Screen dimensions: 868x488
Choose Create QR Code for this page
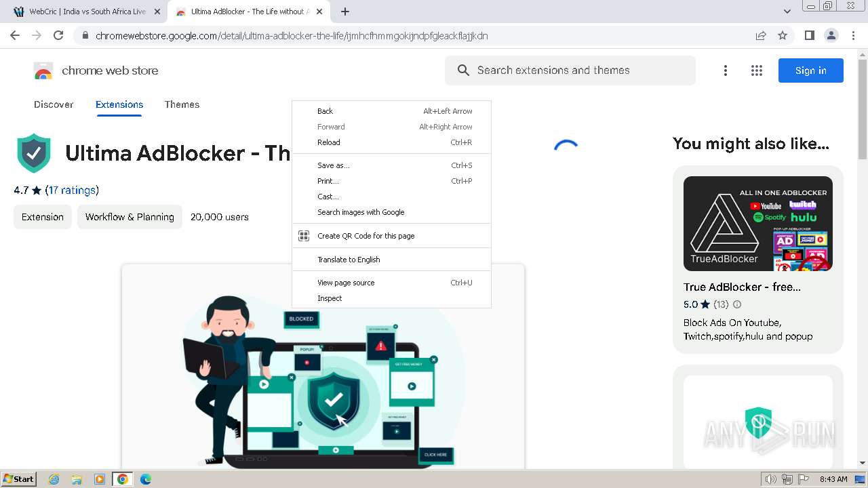tap(391, 236)
